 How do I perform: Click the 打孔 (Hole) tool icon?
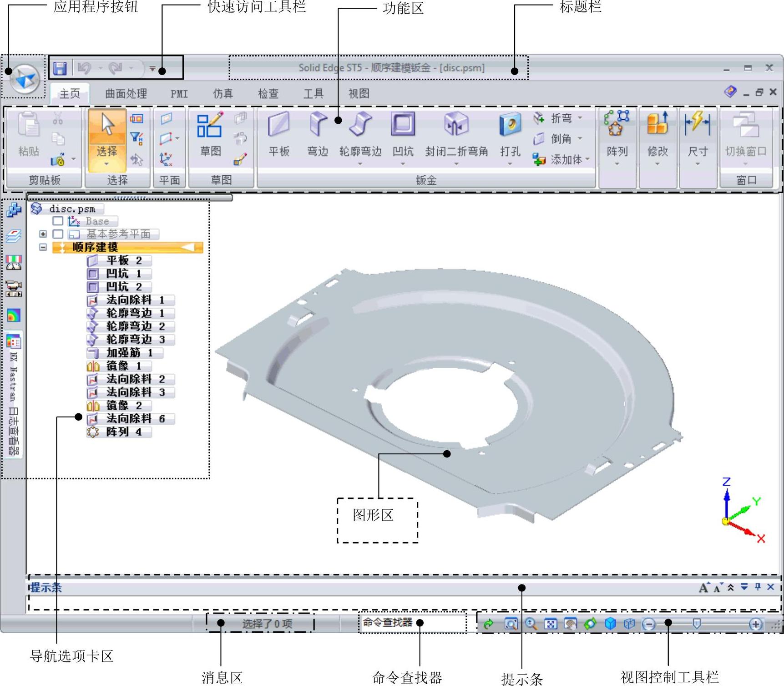(510, 125)
